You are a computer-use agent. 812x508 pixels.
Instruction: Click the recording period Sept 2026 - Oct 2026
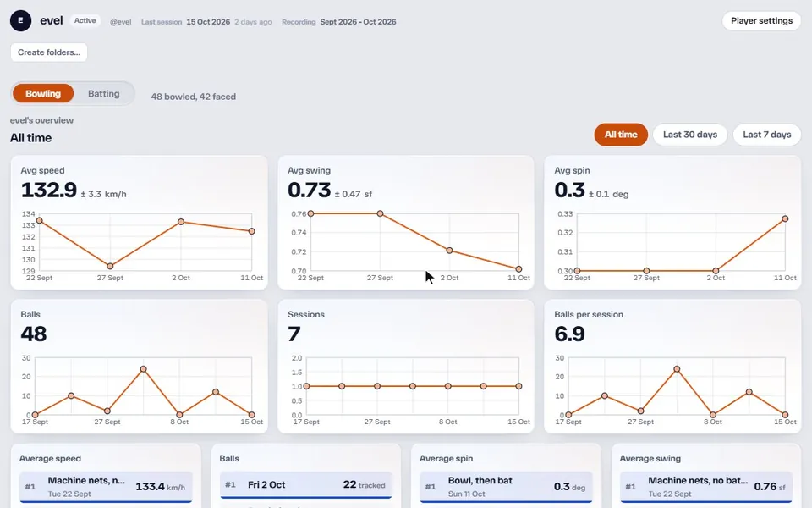click(358, 22)
